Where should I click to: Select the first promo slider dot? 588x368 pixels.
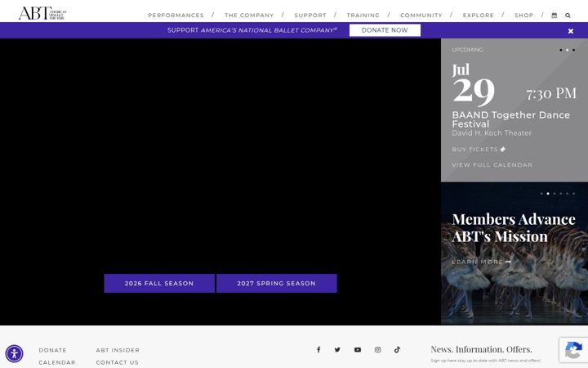click(541, 194)
